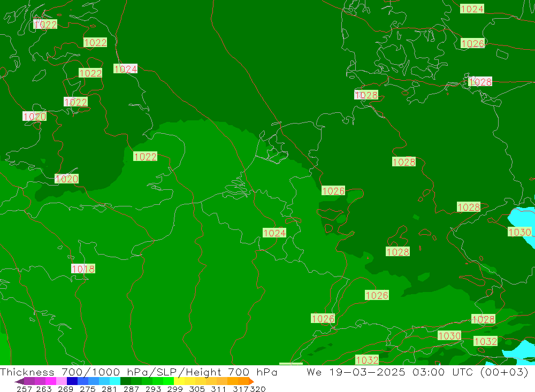The image size is (535, 392).
Task: Click the 1022 label off East Anglia
Action: (145, 157)
